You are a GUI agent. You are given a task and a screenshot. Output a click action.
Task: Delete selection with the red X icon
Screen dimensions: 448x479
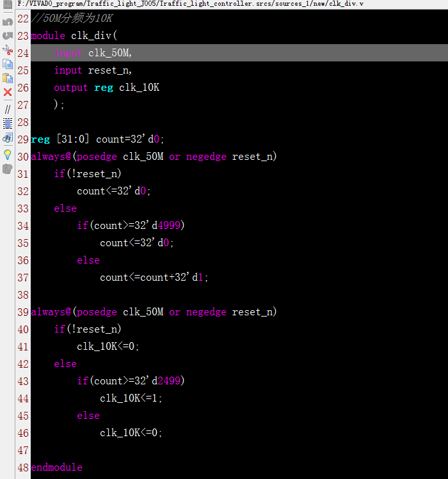[8, 92]
